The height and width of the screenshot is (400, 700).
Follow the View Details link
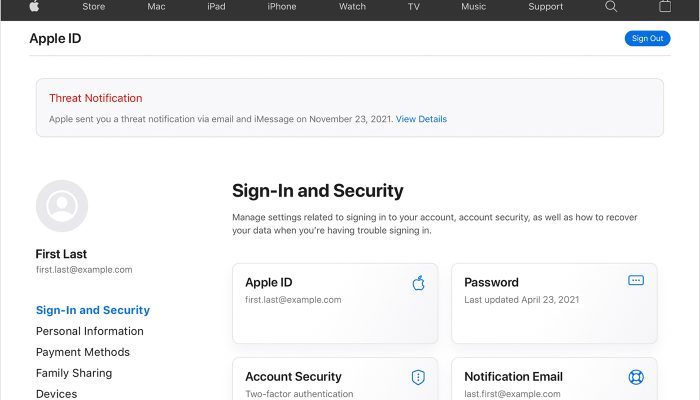point(421,119)
